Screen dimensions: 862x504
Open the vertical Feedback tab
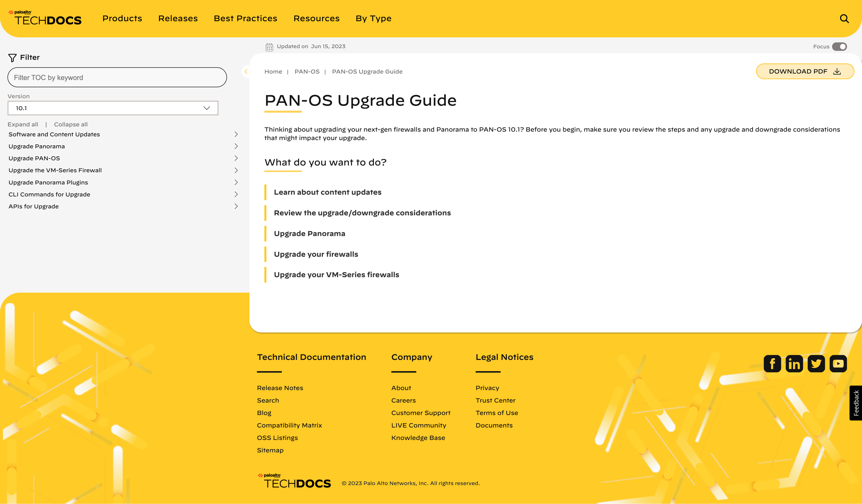pos(856,403)
